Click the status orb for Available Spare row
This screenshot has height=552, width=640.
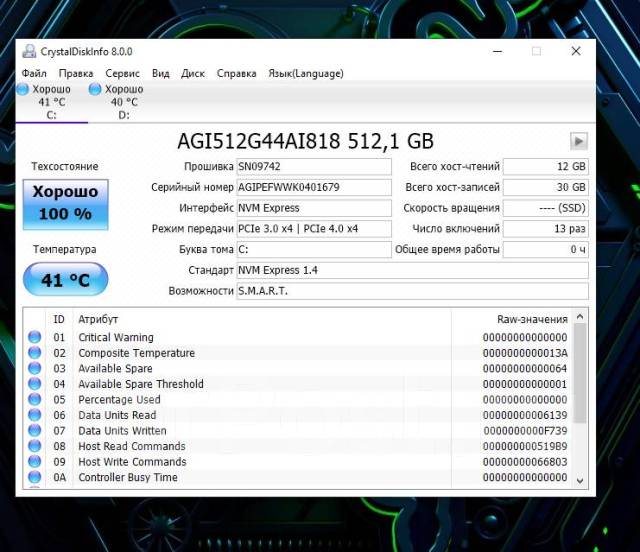[x=35, y=368]
